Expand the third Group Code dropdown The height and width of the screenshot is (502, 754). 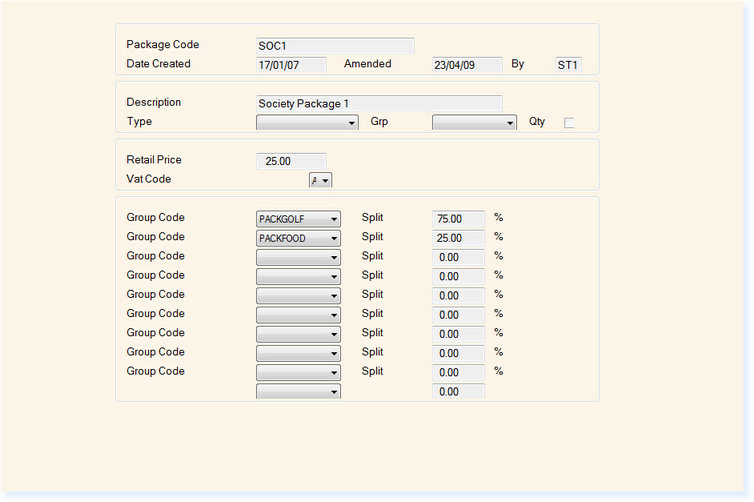click(x=298, y=257)
